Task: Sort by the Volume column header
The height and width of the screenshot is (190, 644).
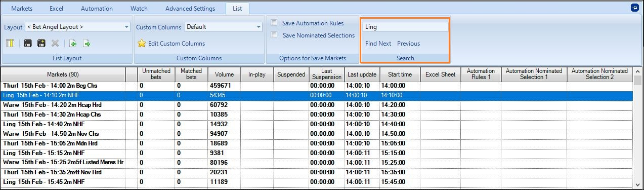Action: coord(224,74)
